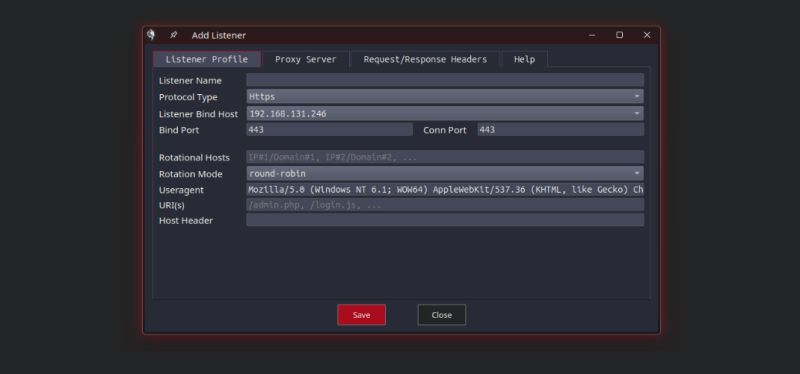Image resolution: width=800 pixels, height=374 pixels.
Task: Click the Useragent label
Action: click(181, 190)
